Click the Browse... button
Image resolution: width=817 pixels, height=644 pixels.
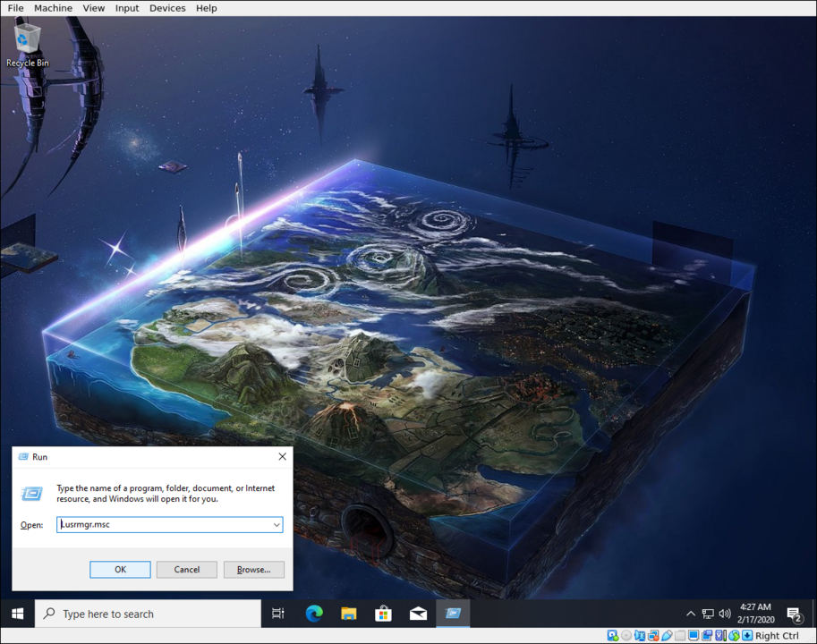click(254, 570)
